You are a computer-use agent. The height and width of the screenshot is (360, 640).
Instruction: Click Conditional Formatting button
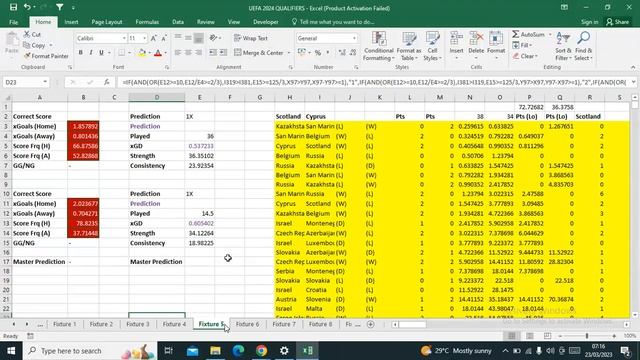tap(379, 46)
